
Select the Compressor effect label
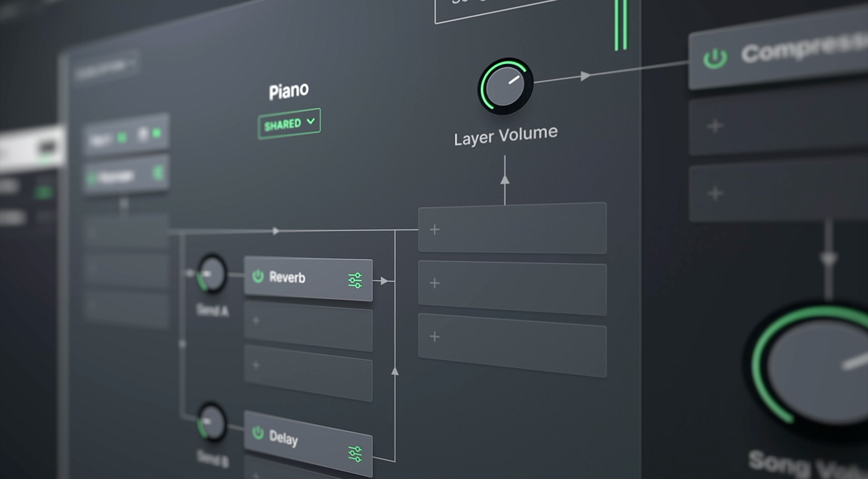pyautogui.click(x=800, y=51)
